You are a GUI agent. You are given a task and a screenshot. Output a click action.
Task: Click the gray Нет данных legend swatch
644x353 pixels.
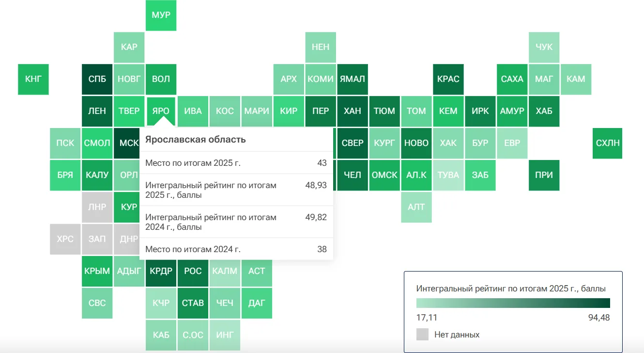point(422,334)
